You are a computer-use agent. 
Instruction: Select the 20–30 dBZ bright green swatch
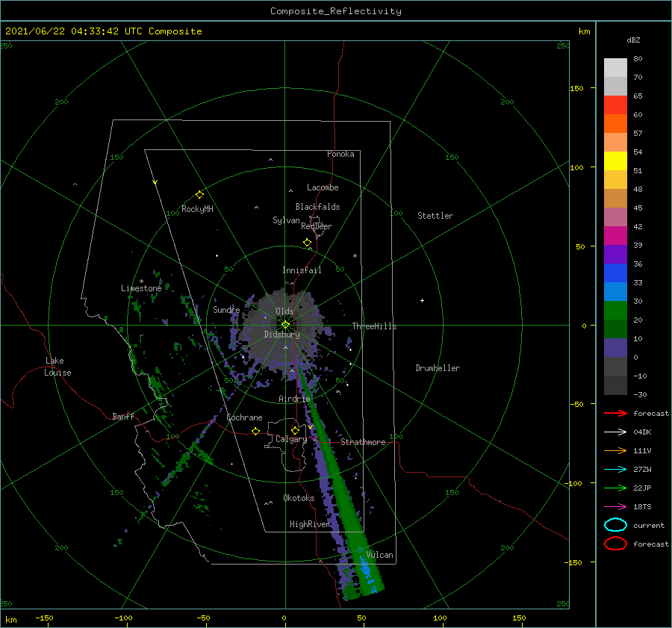click(x=615, y=310)
